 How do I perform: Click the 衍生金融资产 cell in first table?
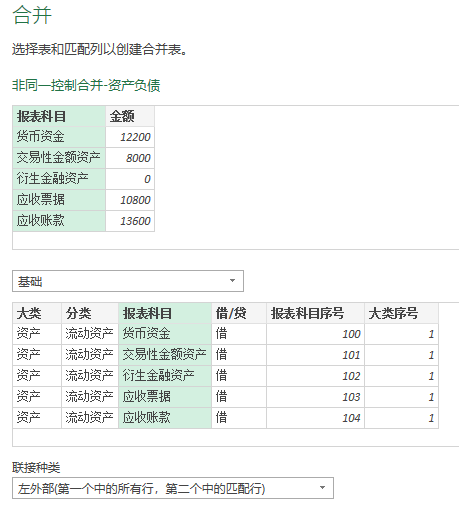click(59, 179)
